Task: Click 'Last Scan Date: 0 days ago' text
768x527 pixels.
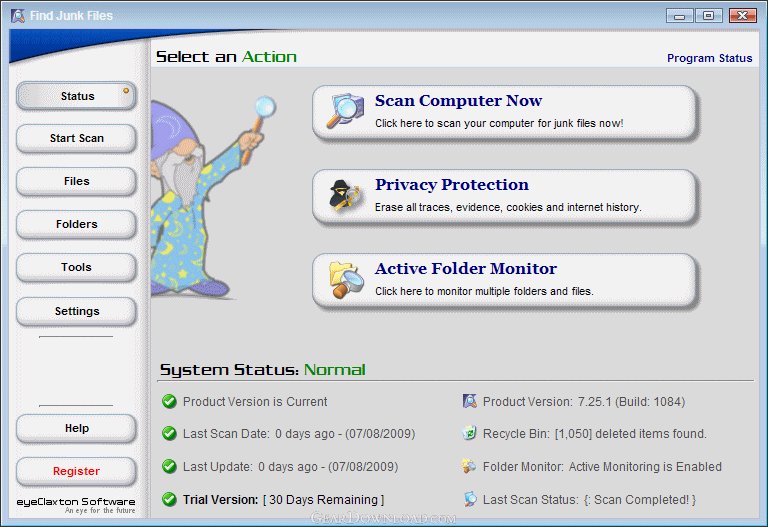Action: (299, 434)
